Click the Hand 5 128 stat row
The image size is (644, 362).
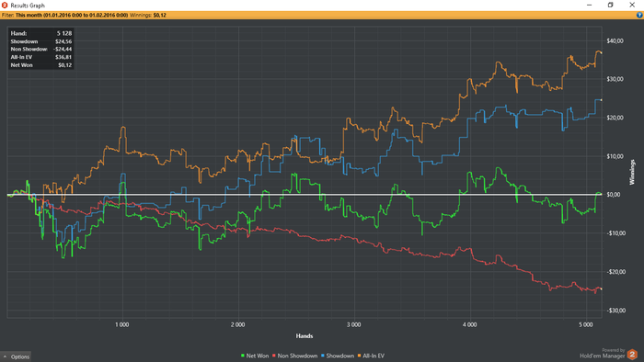pyautogui.click(x=41, y=33)
